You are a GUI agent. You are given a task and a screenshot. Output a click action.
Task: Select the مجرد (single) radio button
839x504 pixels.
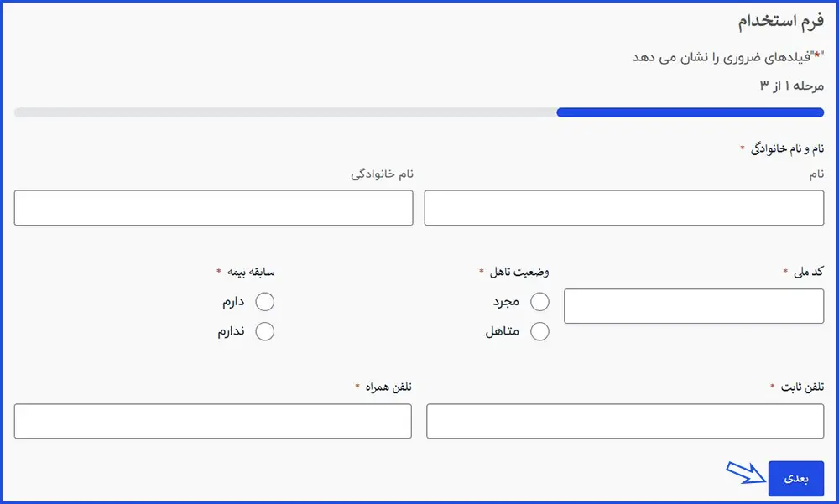tap(540, 302)
